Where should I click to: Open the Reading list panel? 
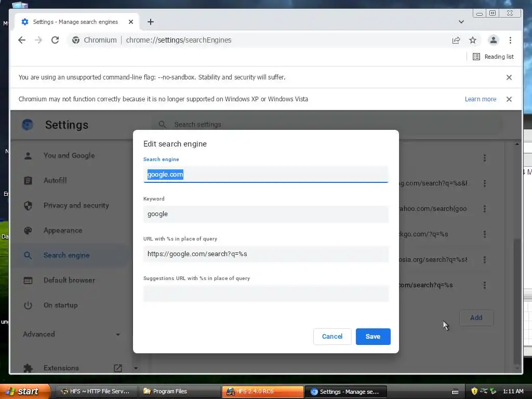tap(494, 57)
